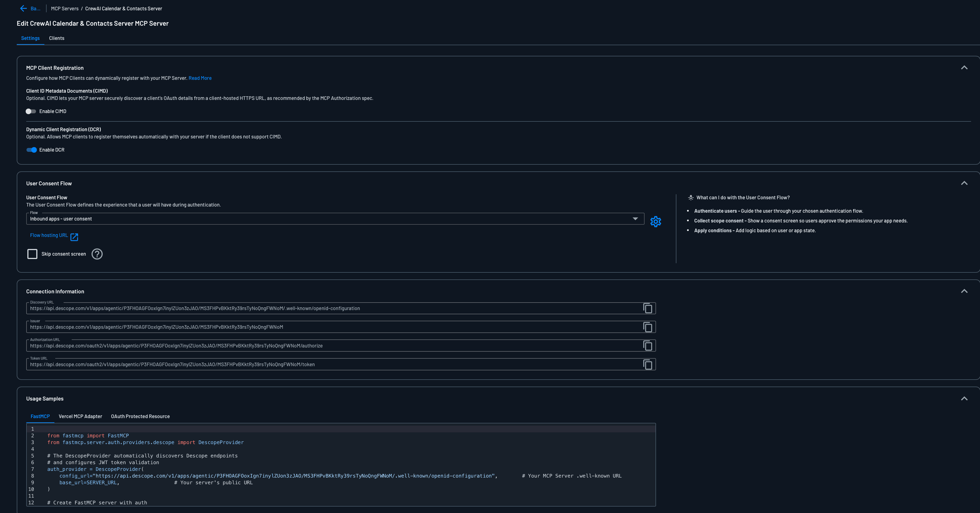980x513 pixels.
Task: Click Read More link
Action: [x=200, y=78]
